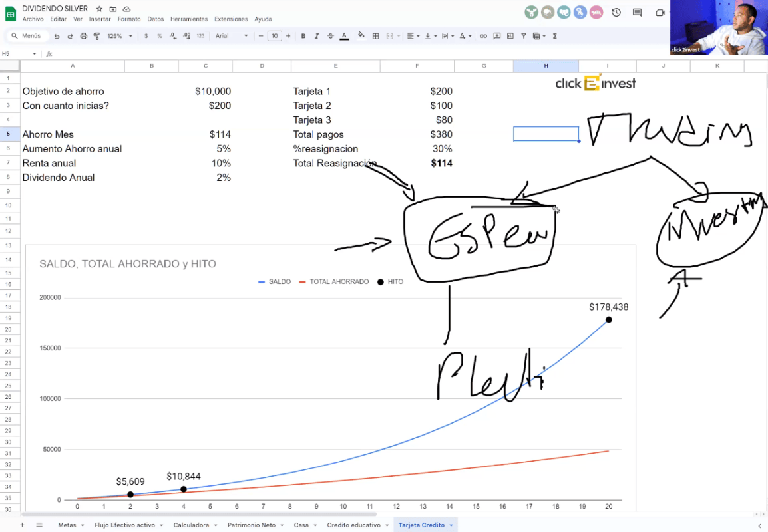Increase font size with plus button

288,36
